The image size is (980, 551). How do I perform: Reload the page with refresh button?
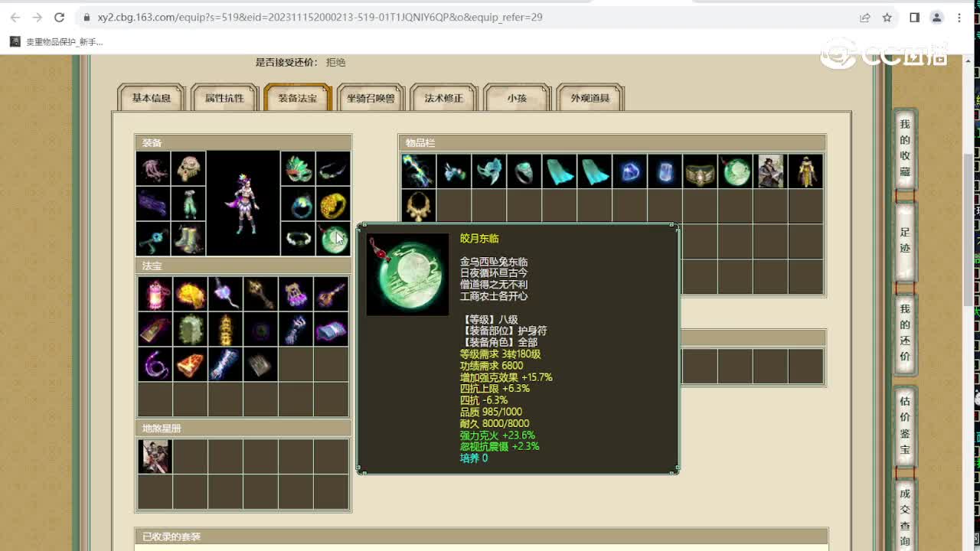[59, 17]
